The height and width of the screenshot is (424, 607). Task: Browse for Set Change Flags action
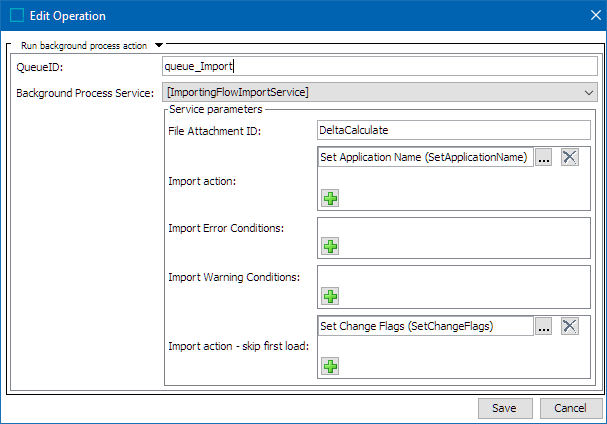click(544, 326)
